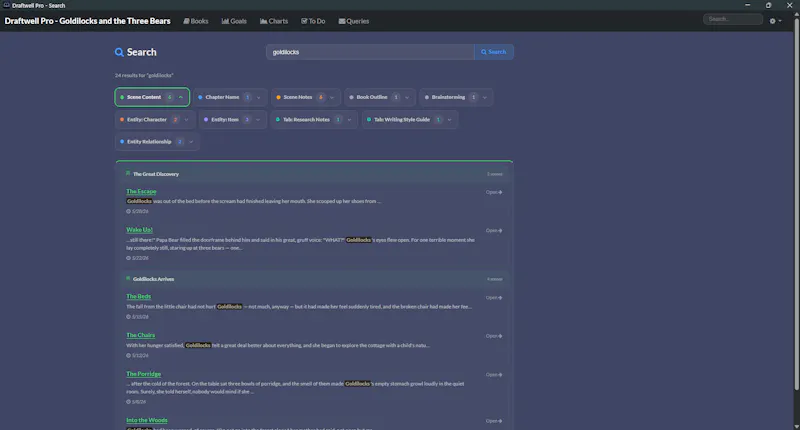Image resolution: width=800 pixels, height=430 pixels.
Task: Go to the To Do page
Action: 313,21
